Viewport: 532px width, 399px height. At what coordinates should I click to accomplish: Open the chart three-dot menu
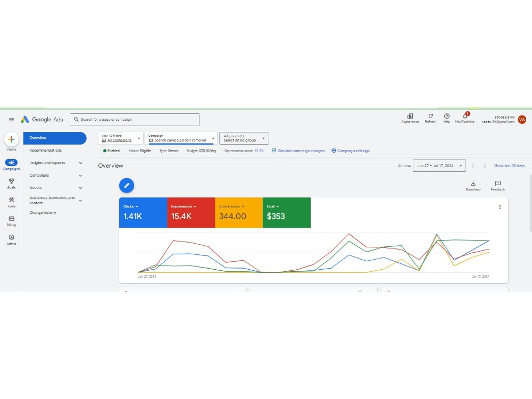coord(500,207)
